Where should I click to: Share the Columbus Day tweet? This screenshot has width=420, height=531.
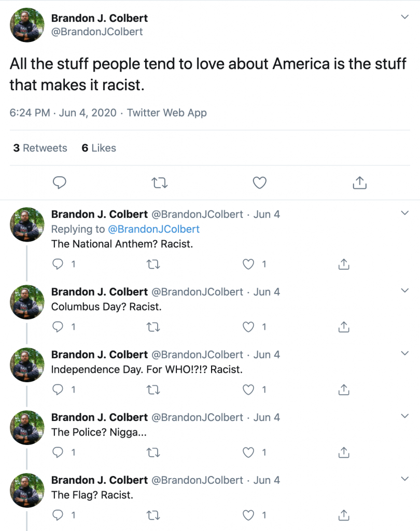[343, 327]
